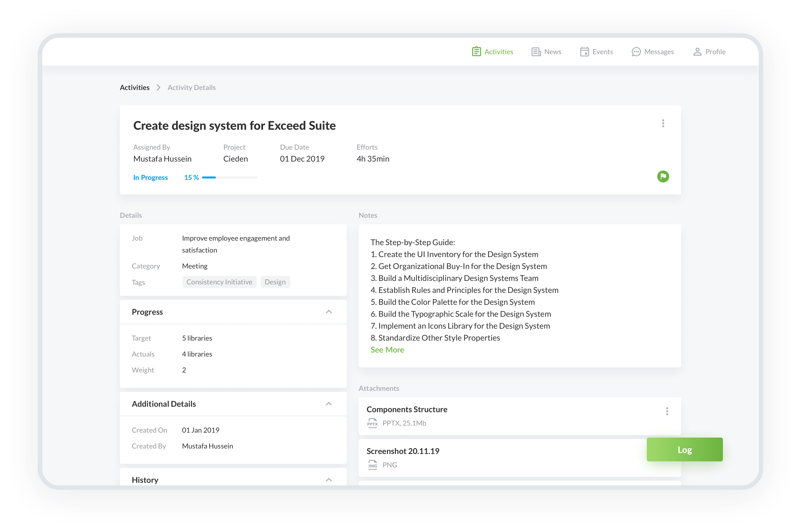Click the Messages speech bubble icon
The width and height of the screenshot is (801, 532).
636,52
